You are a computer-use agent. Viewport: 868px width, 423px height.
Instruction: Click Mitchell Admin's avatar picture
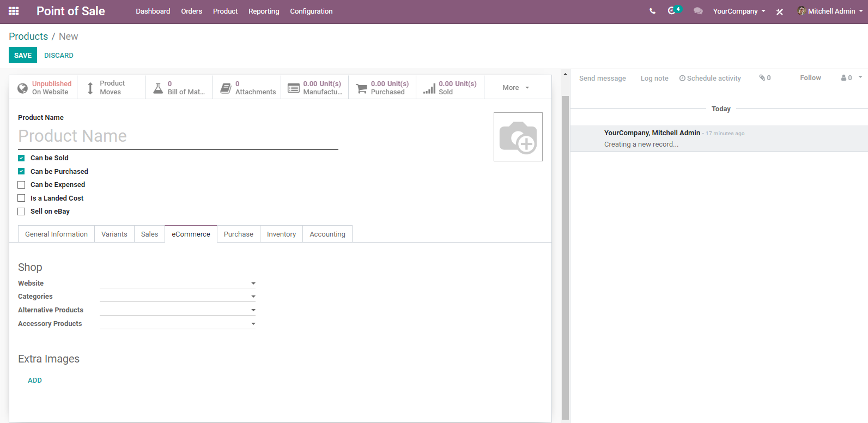pos(802,11)
